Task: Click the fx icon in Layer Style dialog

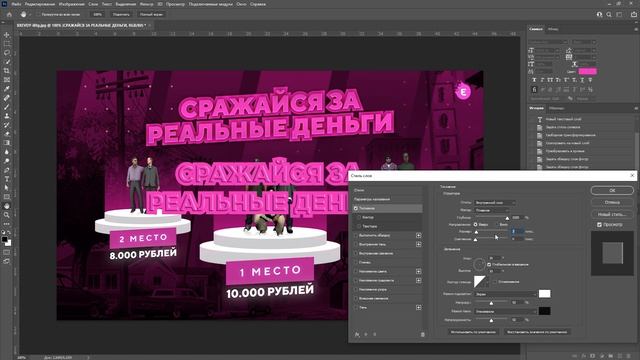Action: coord(357,334)
